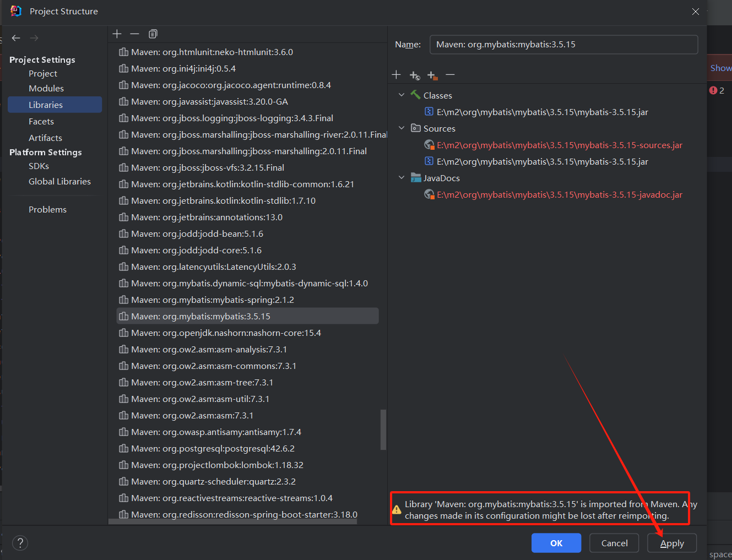Click library icon of lombok:1.18.32

(x=123, y=465)
